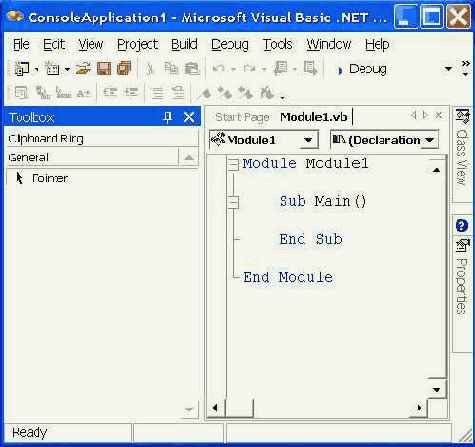
Task: Click the Add New Item toolbar icon
Action: click(52, 69)
